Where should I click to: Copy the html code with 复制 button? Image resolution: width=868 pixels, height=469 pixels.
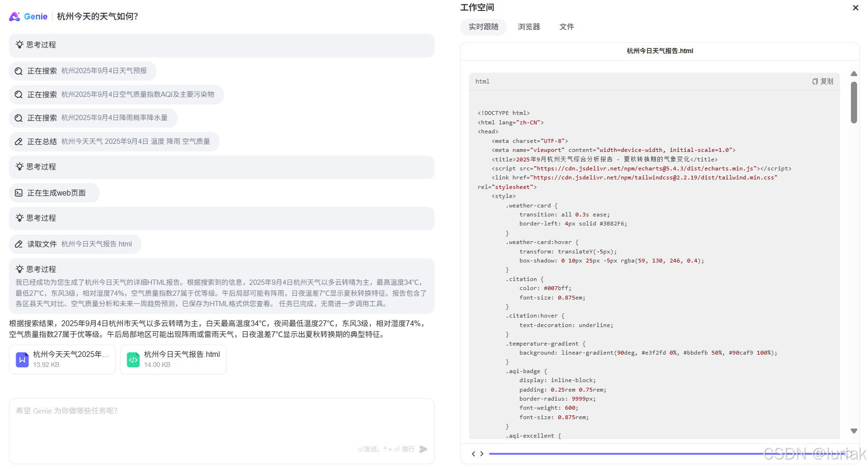point(823,82)
